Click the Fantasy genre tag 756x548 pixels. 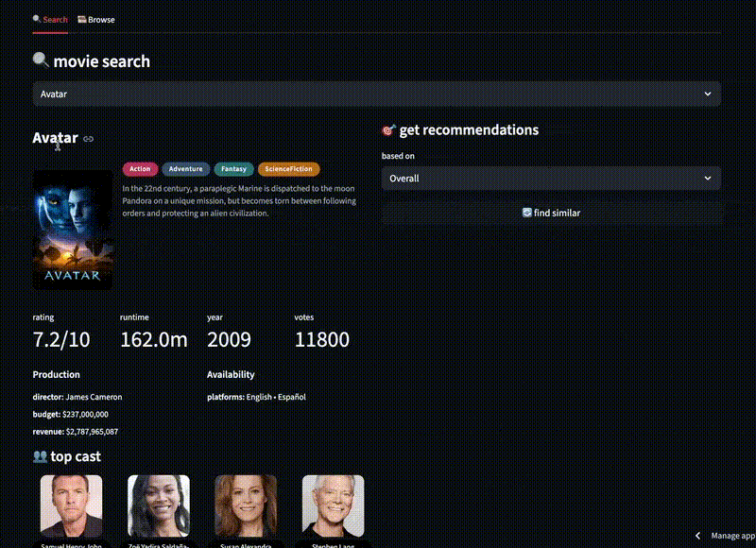coord(233,169)
